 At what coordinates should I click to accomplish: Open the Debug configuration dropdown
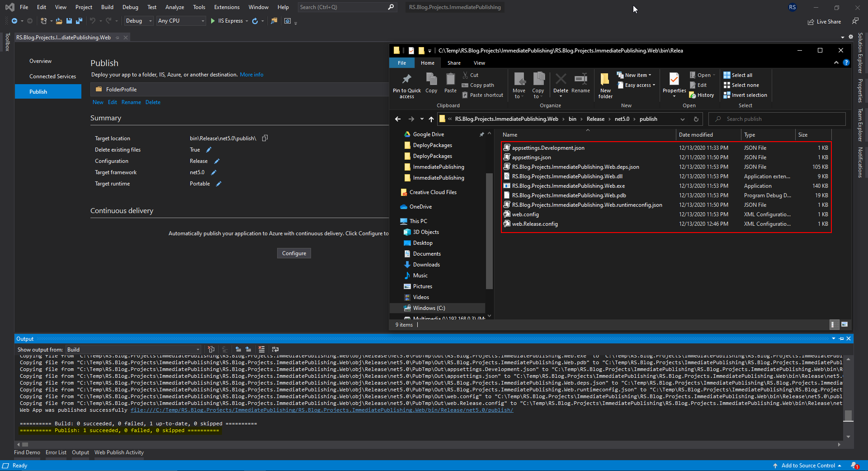point(139,21)
